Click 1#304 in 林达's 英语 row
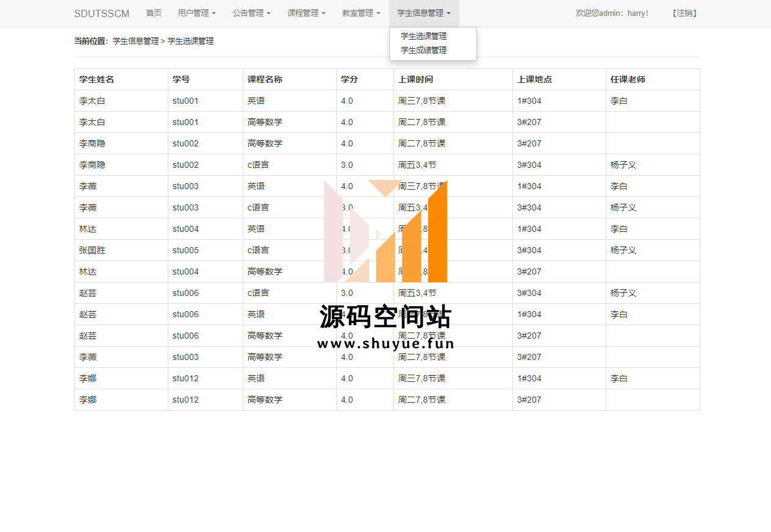 tap(529, 229)
